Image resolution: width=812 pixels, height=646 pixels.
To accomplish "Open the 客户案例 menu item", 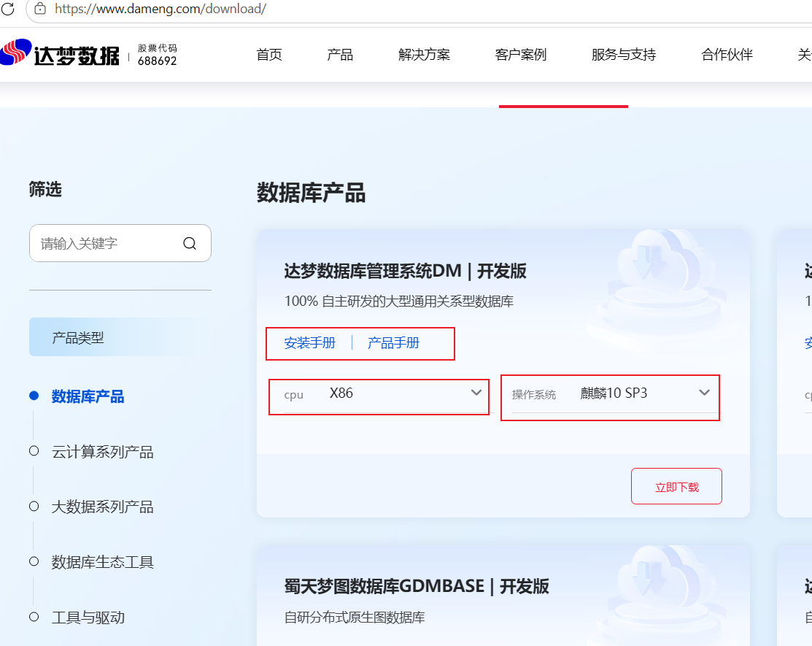I will coord(520,55).
